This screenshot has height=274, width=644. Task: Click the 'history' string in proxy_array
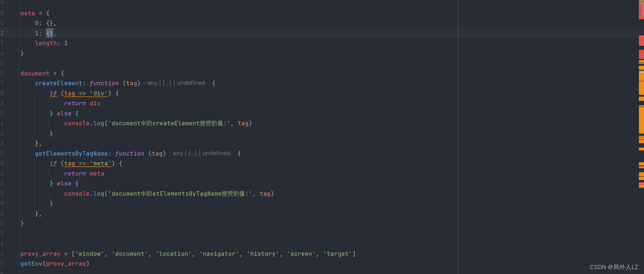(x=263, y=254)
